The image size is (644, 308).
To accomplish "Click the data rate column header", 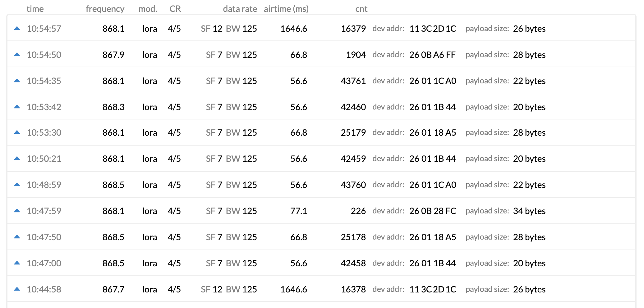I will tap(240, 9).
